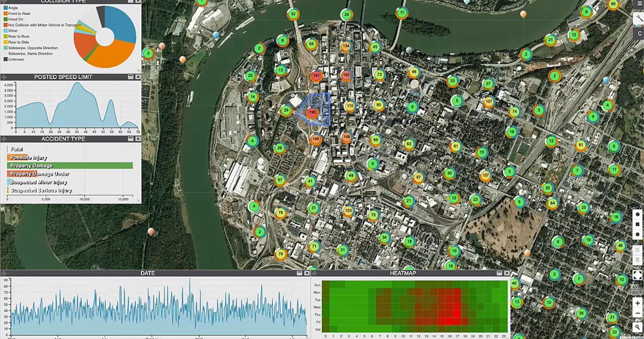Toggle the Unknown collision legend entry
Screen dimensions: 644x339
[x=16, y=59]
